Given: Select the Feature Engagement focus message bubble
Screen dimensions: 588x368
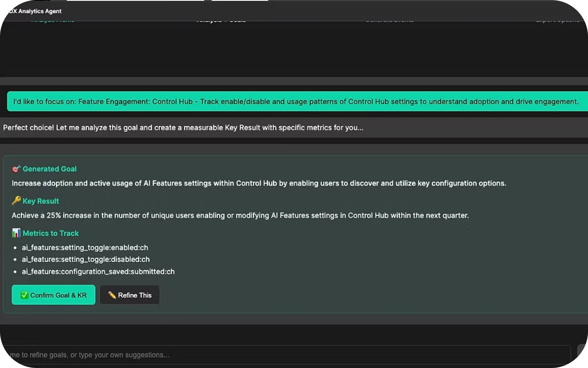Looking at the screenshot, I should coord(297,102).
